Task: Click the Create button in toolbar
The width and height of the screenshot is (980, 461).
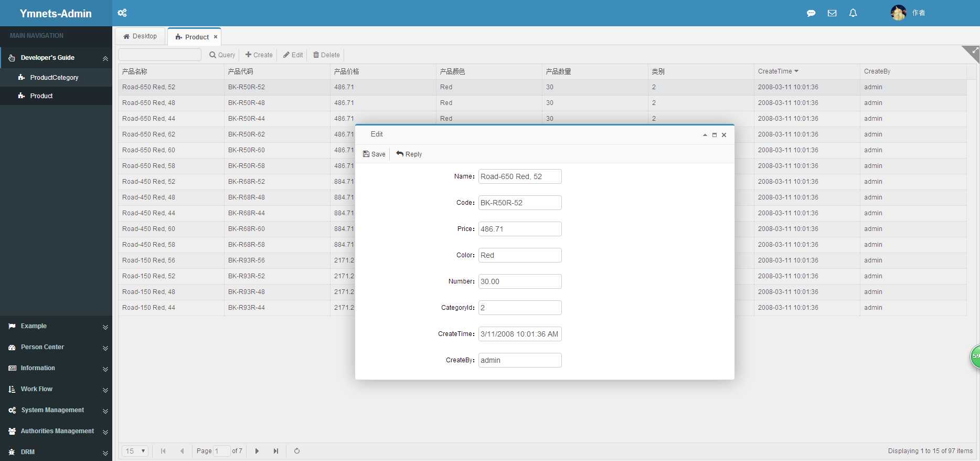Action: [259, 55]
